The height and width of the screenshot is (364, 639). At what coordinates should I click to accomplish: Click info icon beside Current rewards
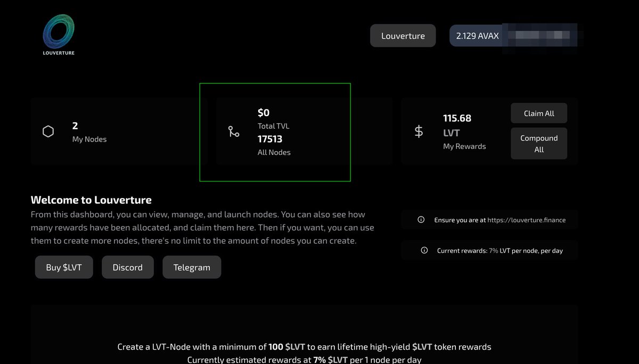coord(424,250)
